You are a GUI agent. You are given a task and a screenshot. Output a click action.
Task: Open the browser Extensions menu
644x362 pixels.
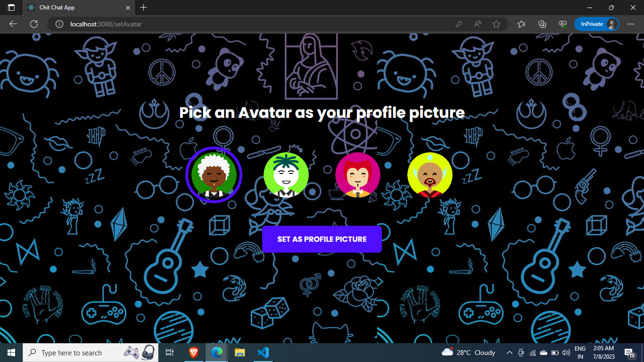562,24
